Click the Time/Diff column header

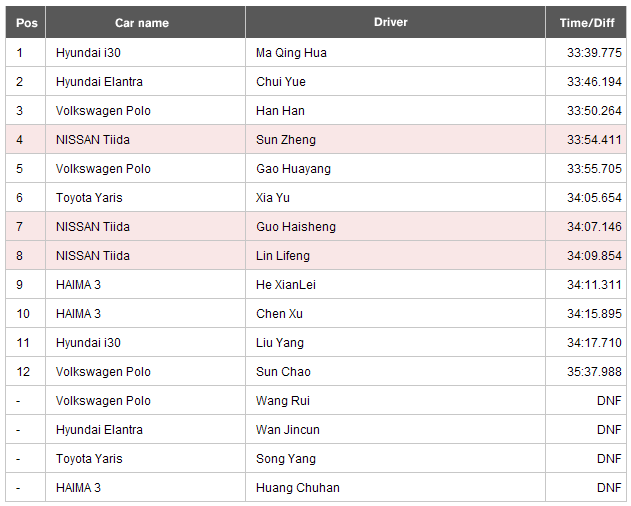(x=586, y=23)
